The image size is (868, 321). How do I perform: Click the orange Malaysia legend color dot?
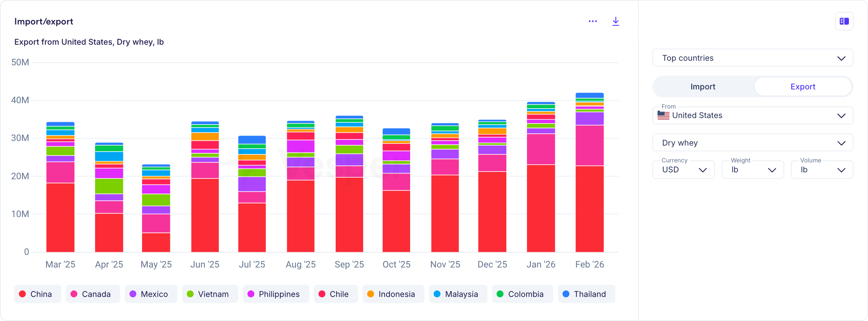tap(437, 294)
